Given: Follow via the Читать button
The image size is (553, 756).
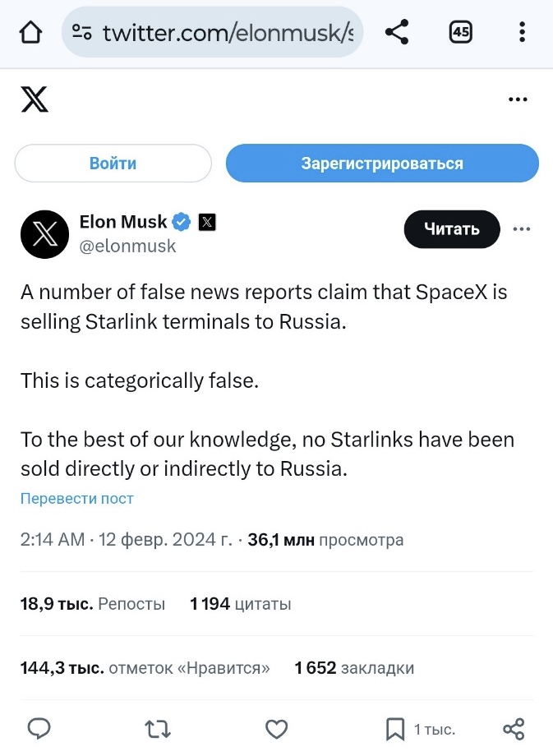Looking at the screenshot, I should pyautogui.click(x=452, y=229).
